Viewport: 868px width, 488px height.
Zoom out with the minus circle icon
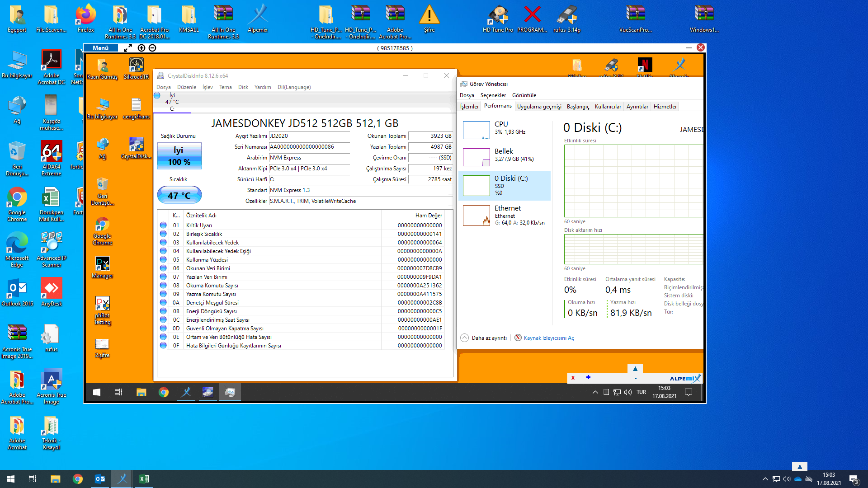tap(152, 48)
